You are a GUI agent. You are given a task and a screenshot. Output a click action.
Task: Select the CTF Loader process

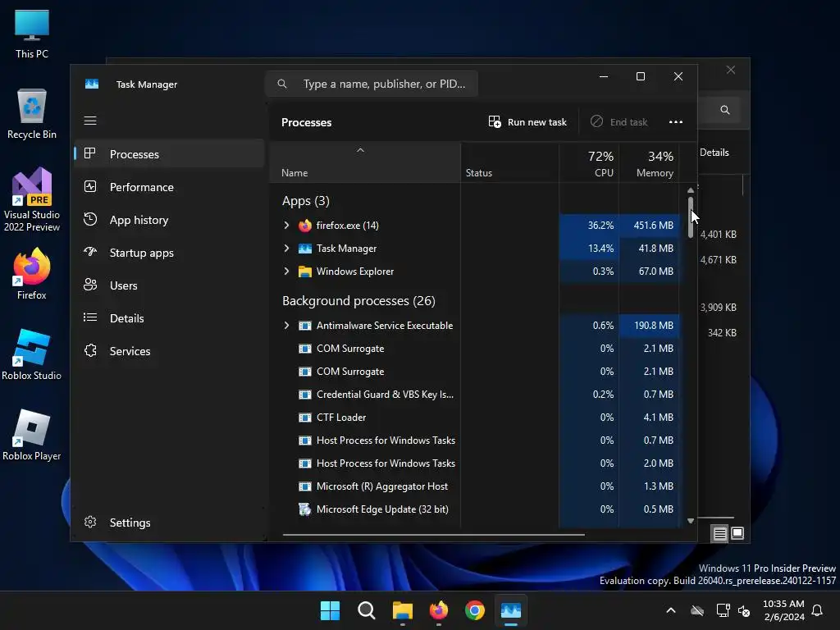coord(475,418)
